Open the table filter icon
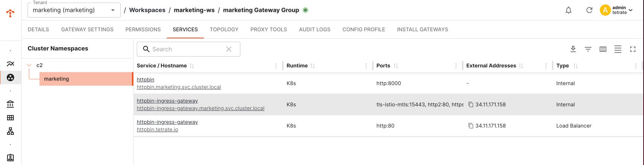The height and width of the screenshot is (165, 644). coord(588,49)
